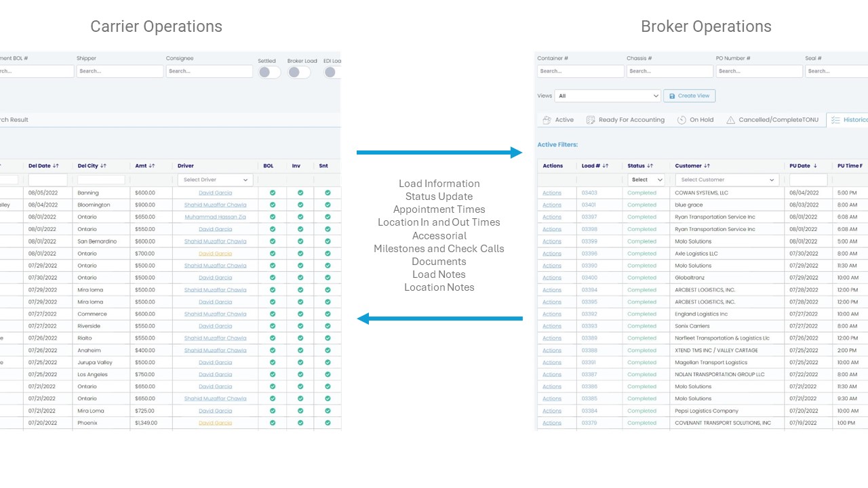Click Snt check icon in Los Angeles row
Screen dimensions: 868x488
[x=328, y=374]
